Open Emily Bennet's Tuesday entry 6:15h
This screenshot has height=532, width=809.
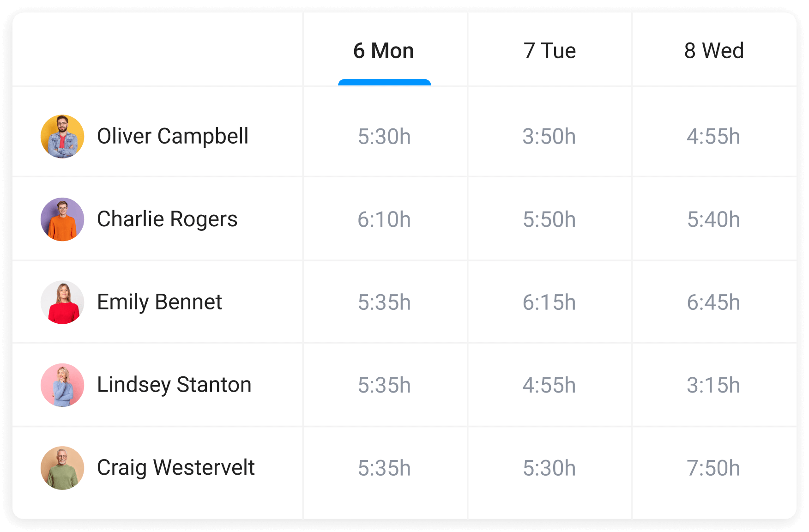[549, 302]
